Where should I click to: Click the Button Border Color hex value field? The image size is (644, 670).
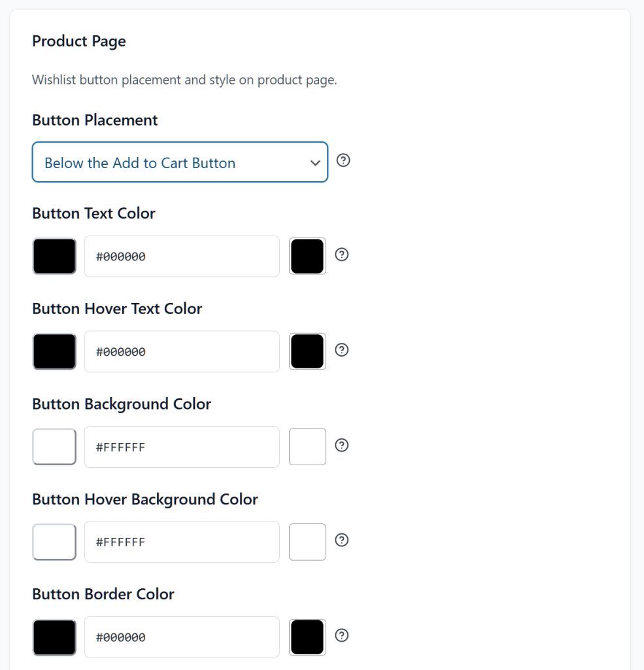(181, 636)
